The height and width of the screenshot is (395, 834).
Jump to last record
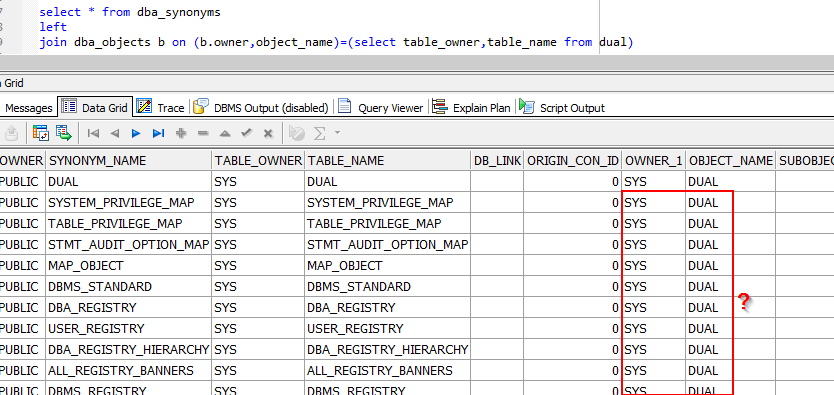(x=159, y=133)
